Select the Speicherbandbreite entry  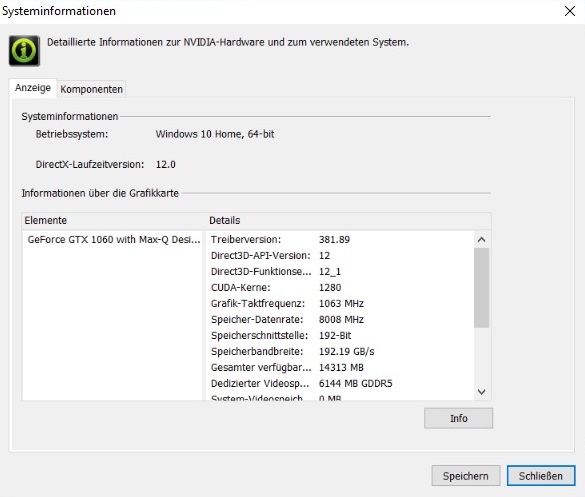click(x=340, y=351)
